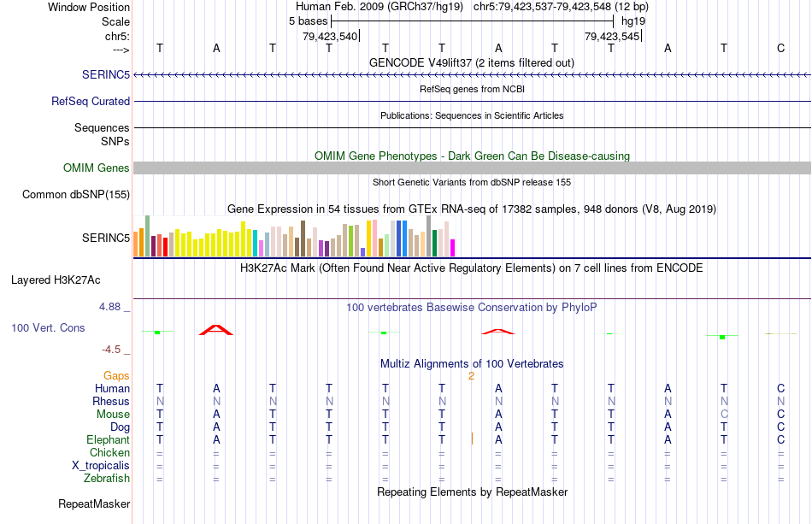
Task: Click Repeating Elements by RepeatMasker title
Action: click(472, 492)
